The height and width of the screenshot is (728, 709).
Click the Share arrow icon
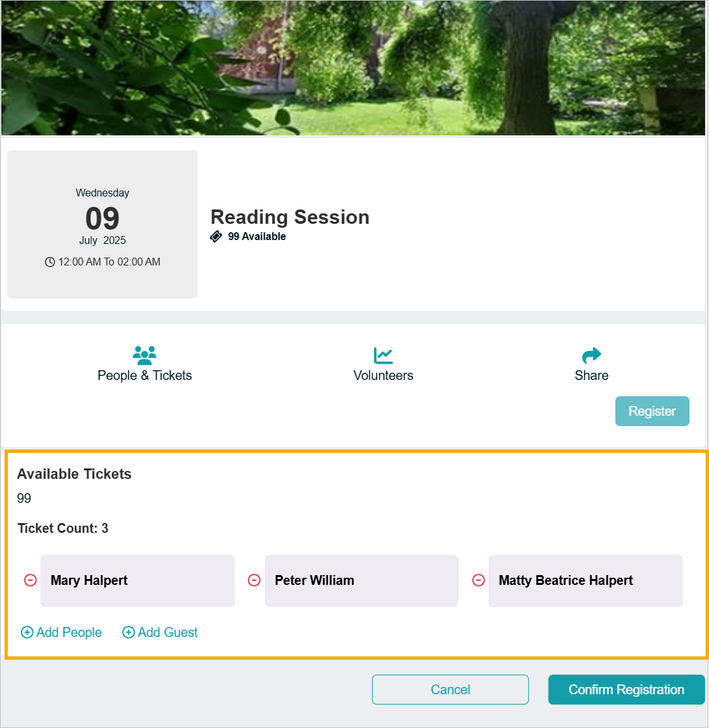click(x=591, y=356)
